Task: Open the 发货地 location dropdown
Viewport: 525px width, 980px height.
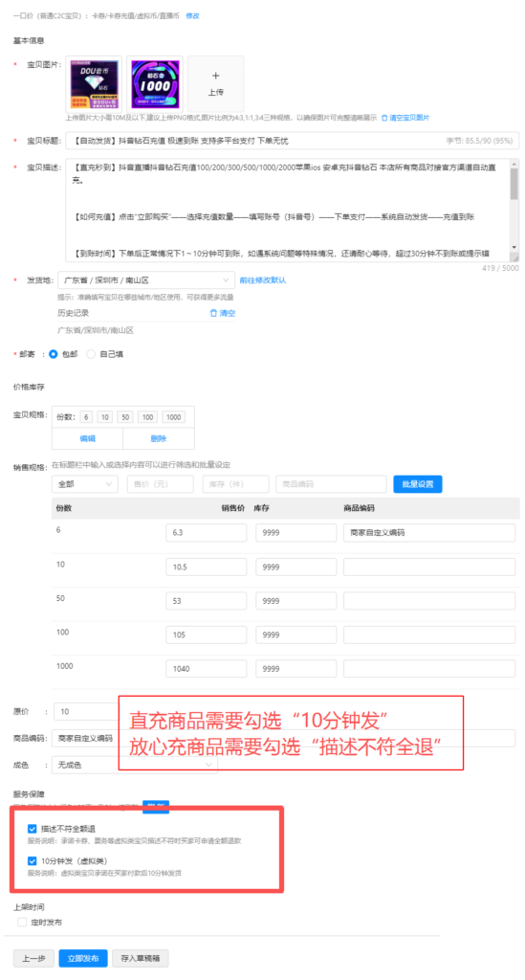Action: coord(146,280)
